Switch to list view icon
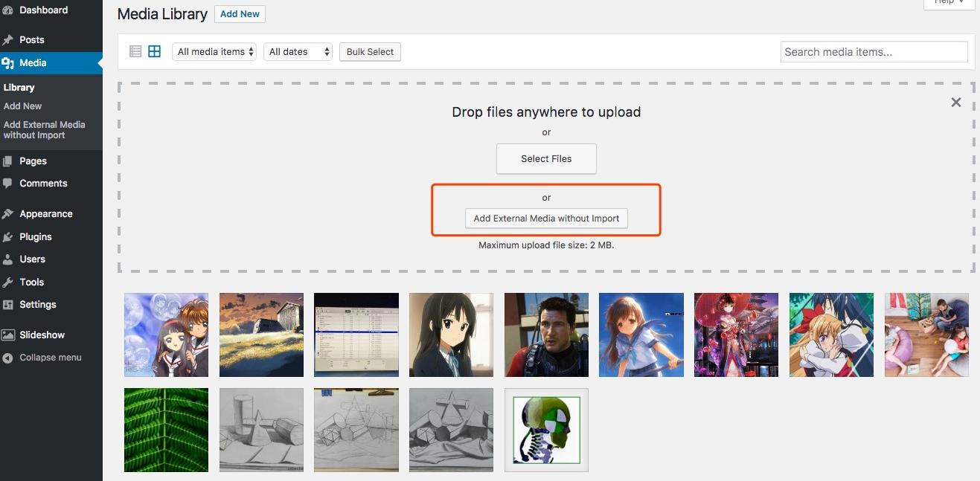980x481 pixels. [x=135, y=51]
